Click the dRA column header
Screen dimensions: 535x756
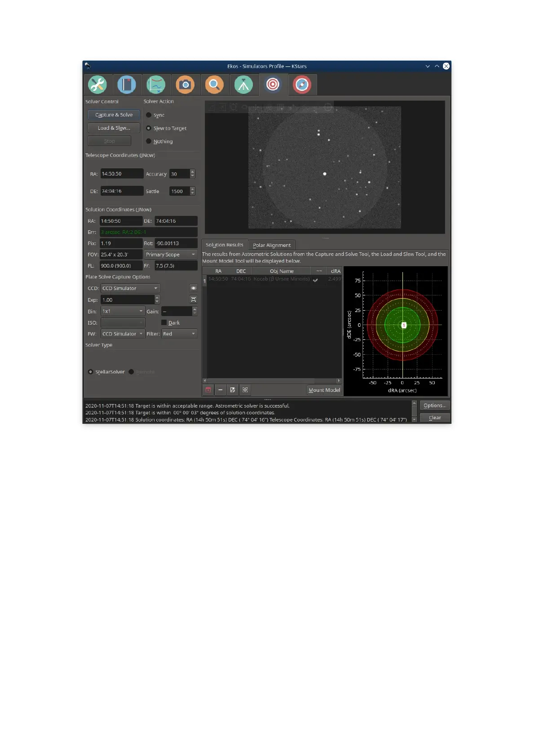click(336, 271)
